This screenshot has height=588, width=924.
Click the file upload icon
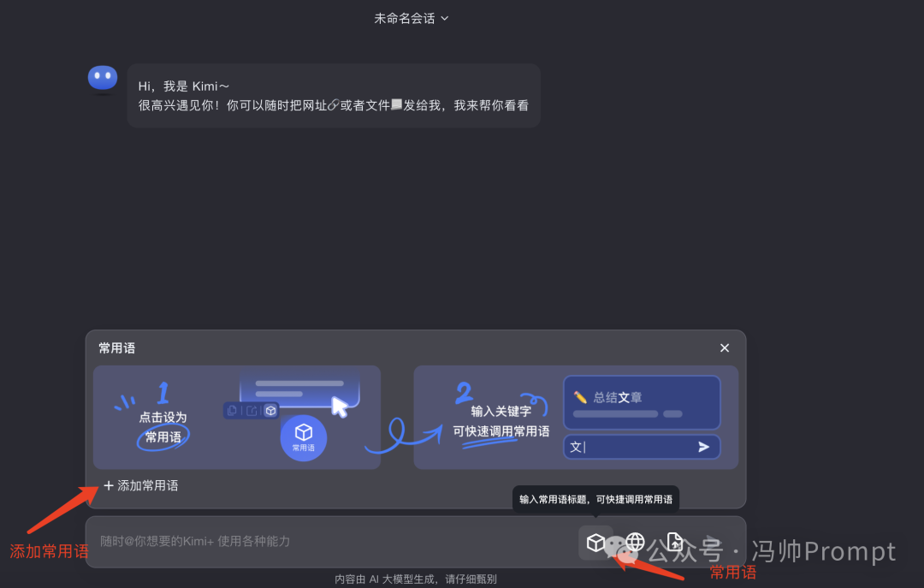tap(674, 542)
